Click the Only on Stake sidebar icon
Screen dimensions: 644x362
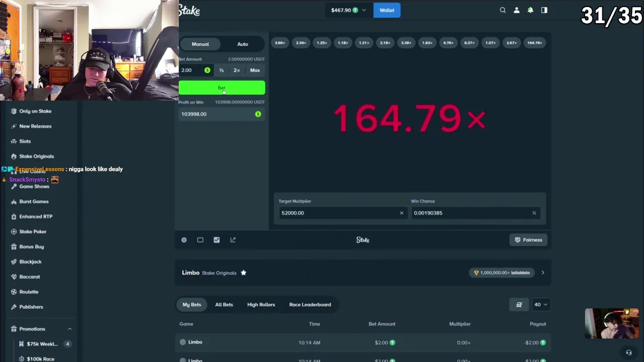click(x=14, y=111)
